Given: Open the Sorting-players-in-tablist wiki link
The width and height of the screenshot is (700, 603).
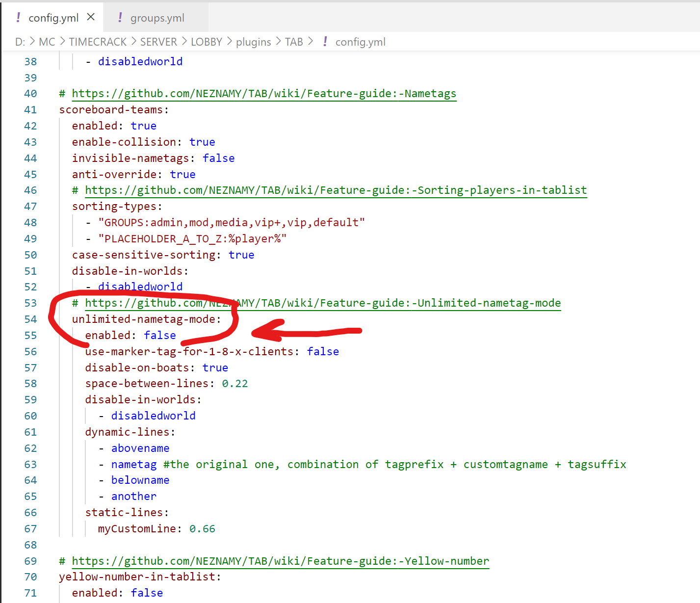Looking at the screenshot, I should [x=336, y=190].
